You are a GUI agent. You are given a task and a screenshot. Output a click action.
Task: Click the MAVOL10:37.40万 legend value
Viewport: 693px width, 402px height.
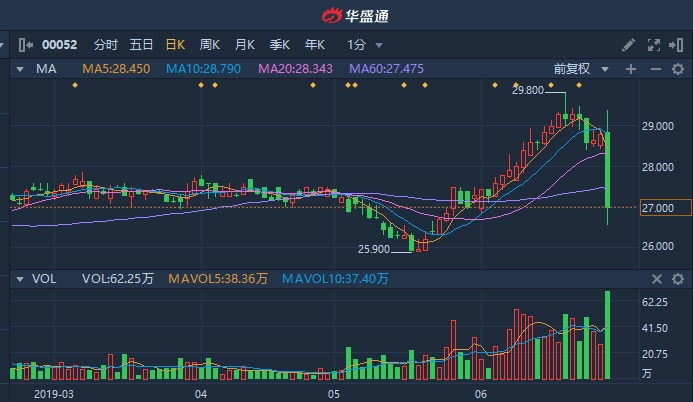click(x=335, y=279)
